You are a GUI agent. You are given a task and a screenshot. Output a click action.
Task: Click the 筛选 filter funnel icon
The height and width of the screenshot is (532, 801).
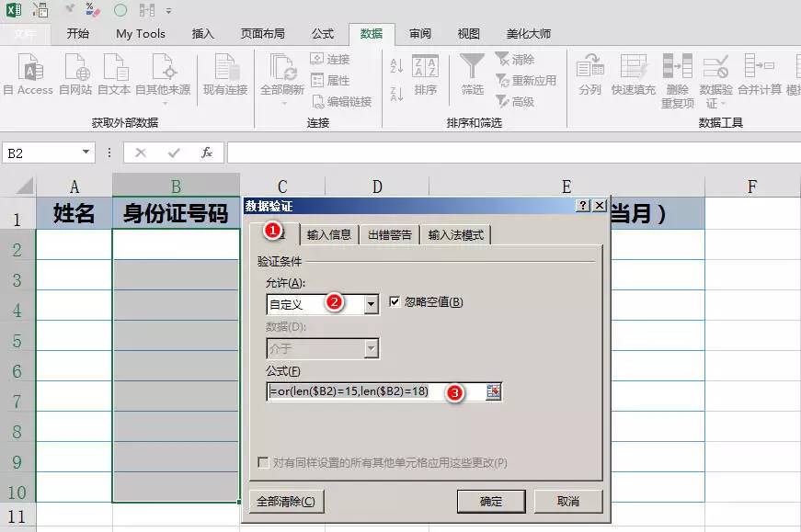tap(472, 66)
